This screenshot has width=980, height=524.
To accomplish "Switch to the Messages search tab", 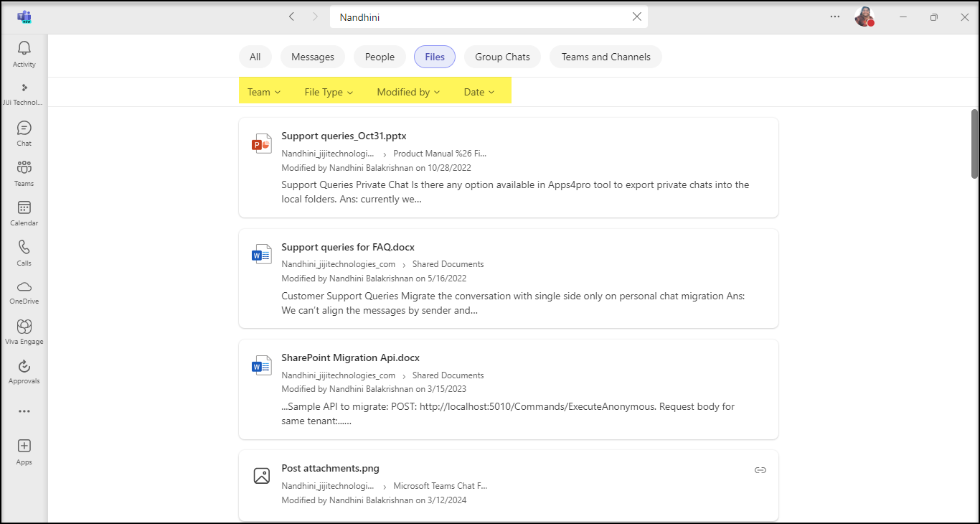I will [x=313, y=57].
